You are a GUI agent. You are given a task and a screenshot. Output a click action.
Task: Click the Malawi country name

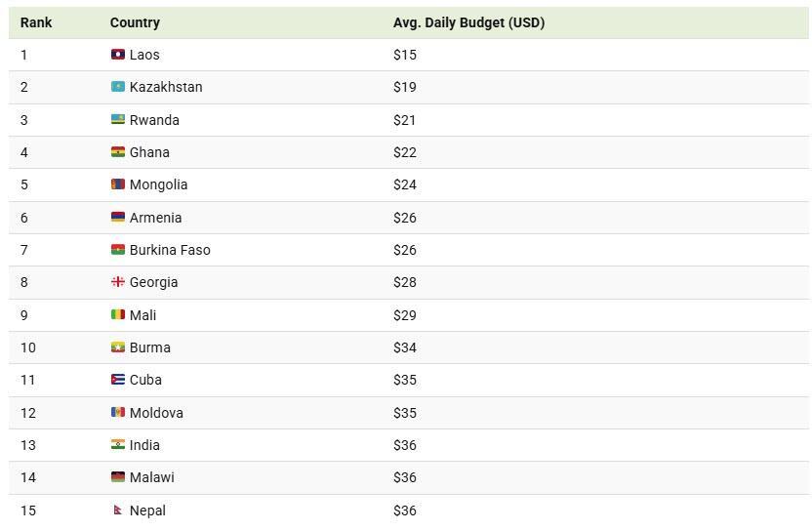pyautogui.click(x=152, y=477)
